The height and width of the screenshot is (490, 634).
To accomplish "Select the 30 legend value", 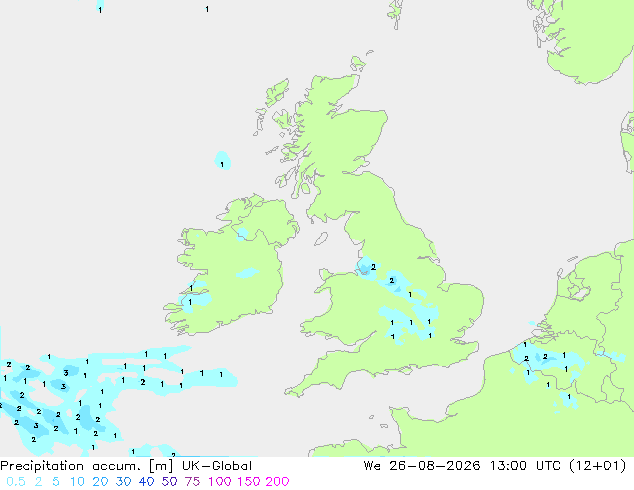I will click(123, 482).
